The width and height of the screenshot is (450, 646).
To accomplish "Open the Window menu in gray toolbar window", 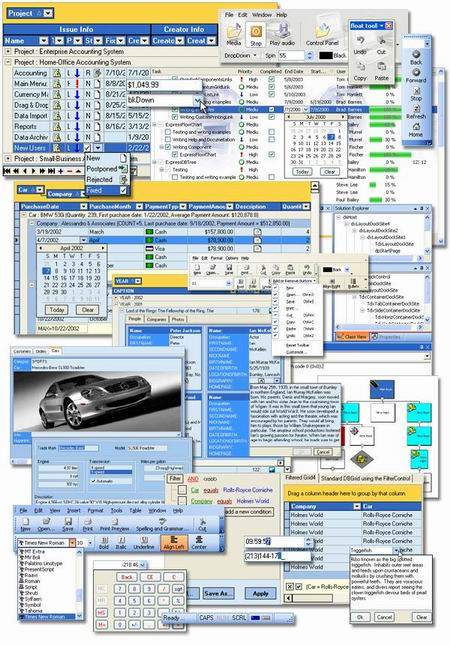I will (x=261, y=15).
